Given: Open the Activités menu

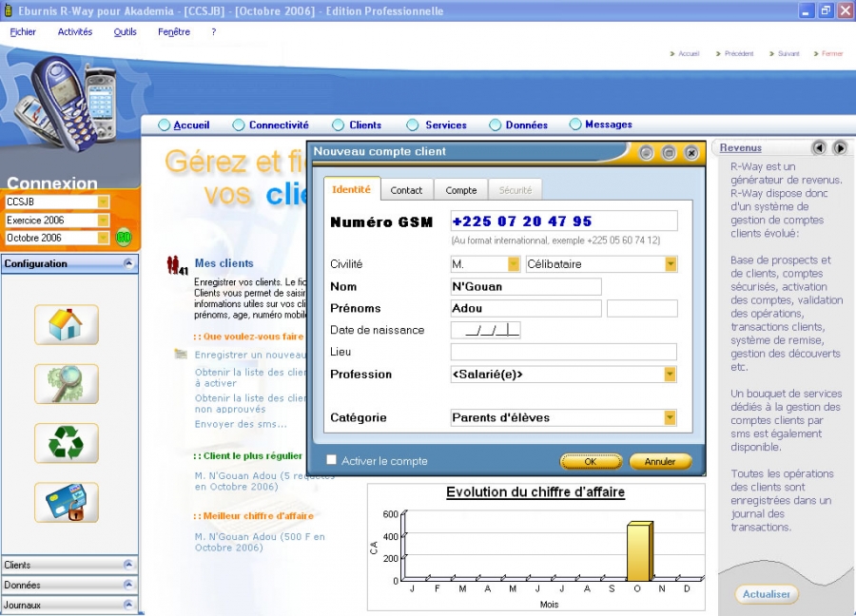Looking at the screenshot, I should (x=75, y=32).
